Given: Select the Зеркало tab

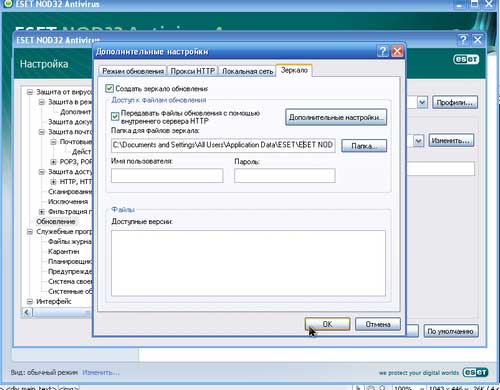Looking at the screenshot, I should (294, 70).
